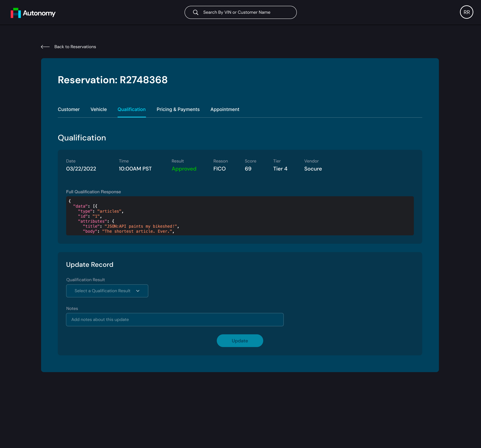Viewport: 481px width, 448px height.
Task: Switch to the Customer tab
Action: tap(68, 109)
